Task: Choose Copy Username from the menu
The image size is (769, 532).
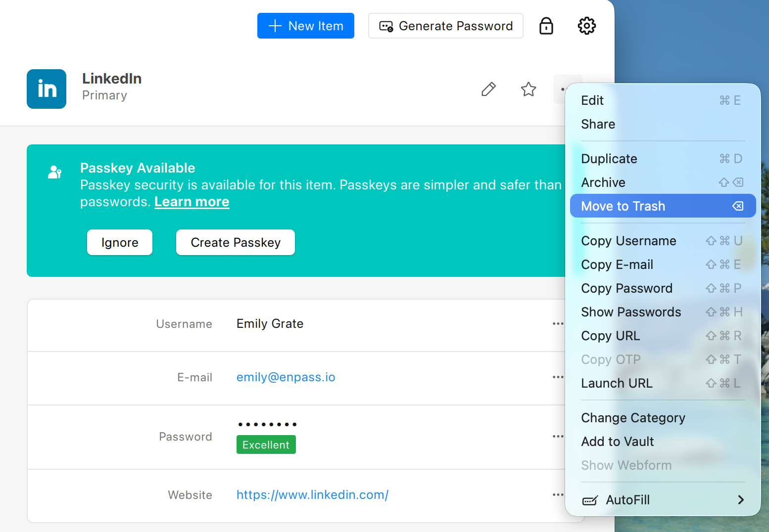Action: pos(663,241)
